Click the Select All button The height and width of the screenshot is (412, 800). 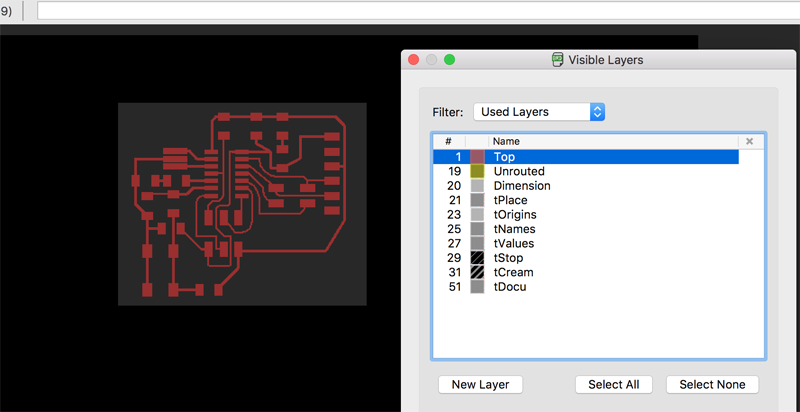[x=614, y=384]
